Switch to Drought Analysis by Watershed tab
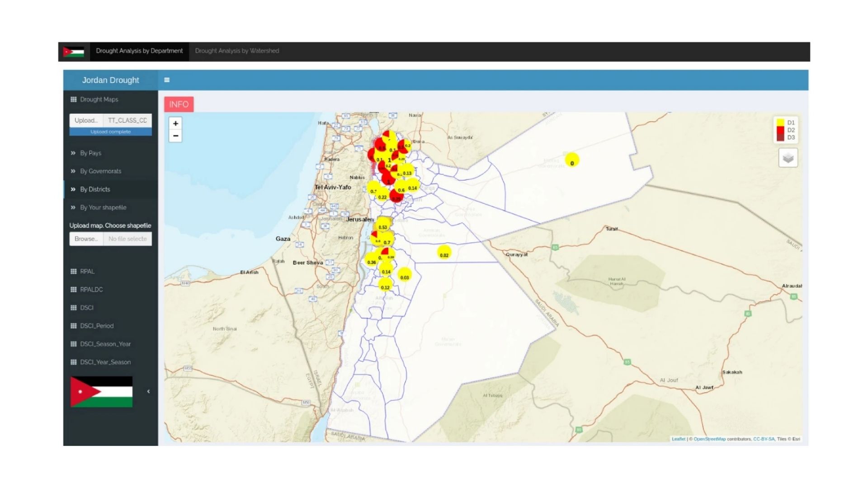Image resolution: width=868 pixels, height=488 pixels. [237, 51]
